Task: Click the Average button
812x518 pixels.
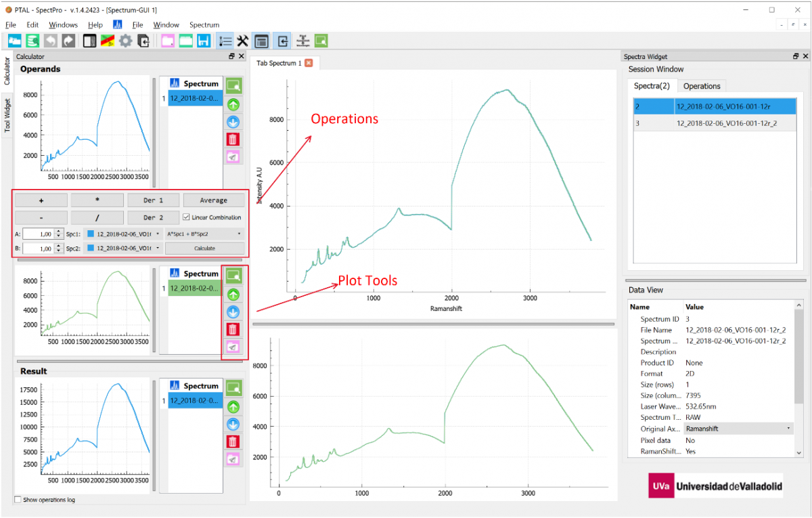Action: point(213,200)
